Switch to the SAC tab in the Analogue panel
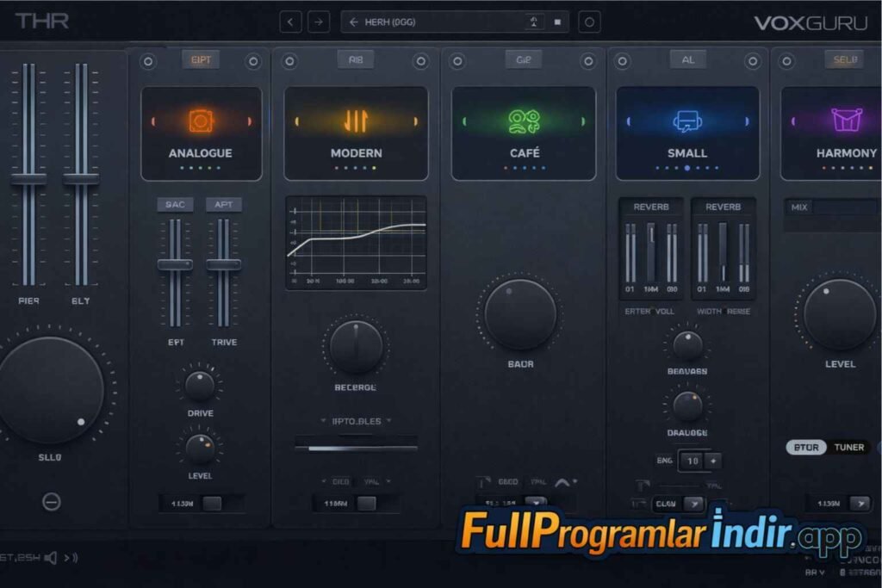882x588 pixels. click(x=175, y=204)
